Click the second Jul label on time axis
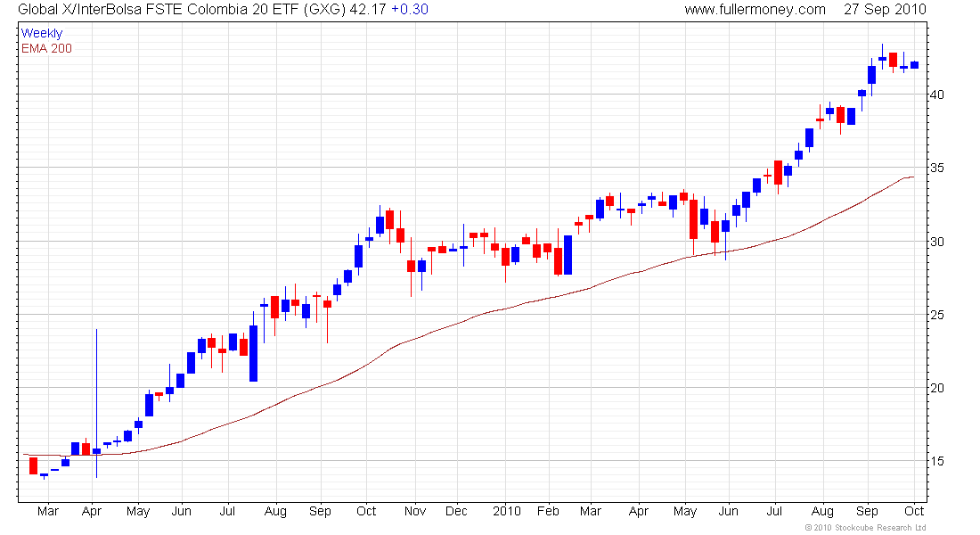Image resolution: width=980 pixels, height=535 pixels. (774, 511)
